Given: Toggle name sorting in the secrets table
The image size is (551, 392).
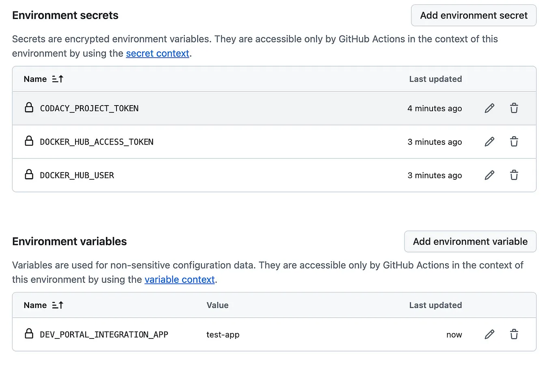Looking at the screenshot, I should click(x=57, y=79).
